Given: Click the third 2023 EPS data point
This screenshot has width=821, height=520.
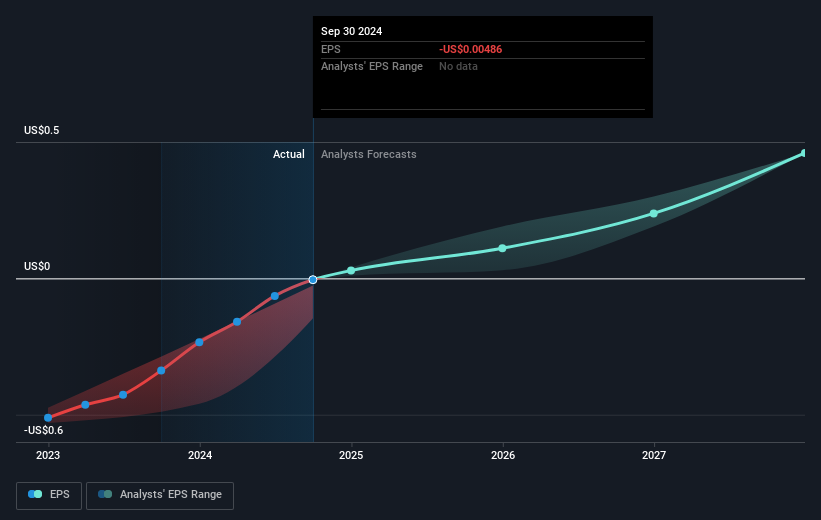Looking at the screenshot, I should [x=123, y=395].
